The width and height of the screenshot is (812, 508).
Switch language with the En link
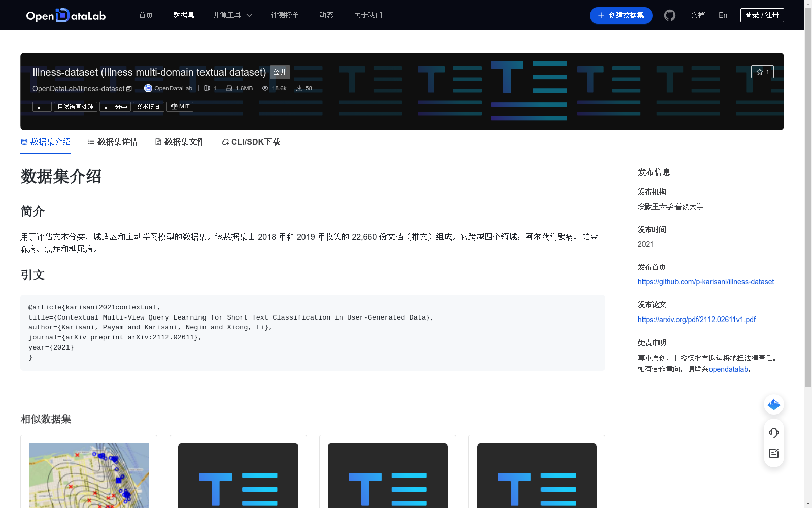click(723, 15)
